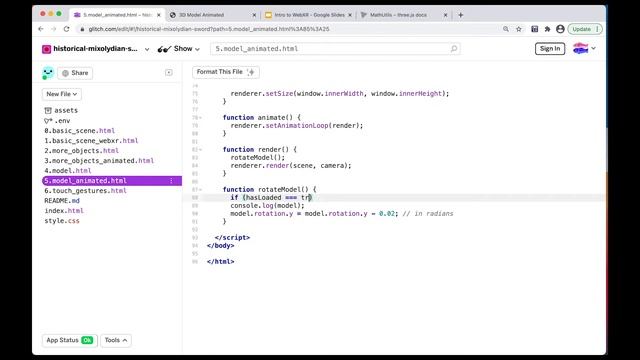Image resolution: width=640 pixels, height=360 pixels.
Task: Click the browser forward arrow
Action: [x=53, y=29]
